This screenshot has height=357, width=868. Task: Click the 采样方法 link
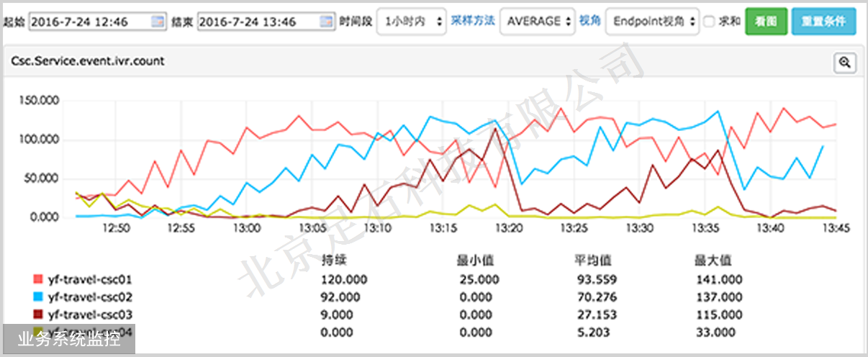[473, 21]
